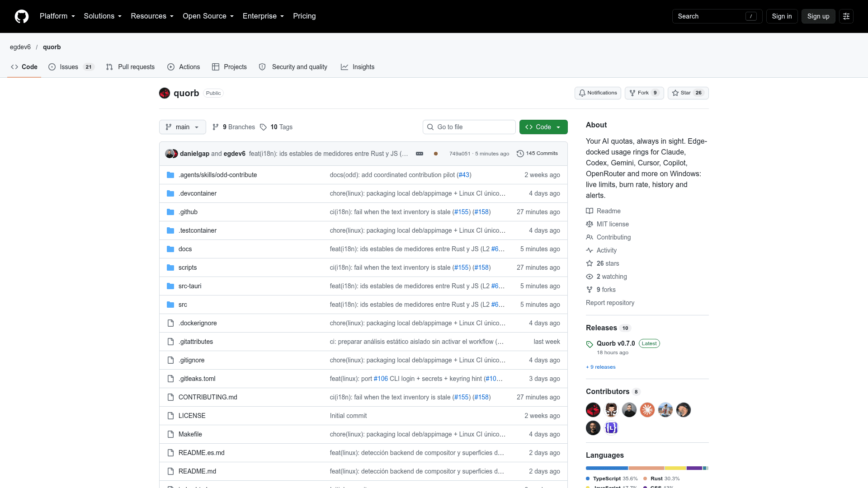This screenshot has width=868, height=488.
Task: Open the orange starburst contributor avatar
Action: coord(647,410)
